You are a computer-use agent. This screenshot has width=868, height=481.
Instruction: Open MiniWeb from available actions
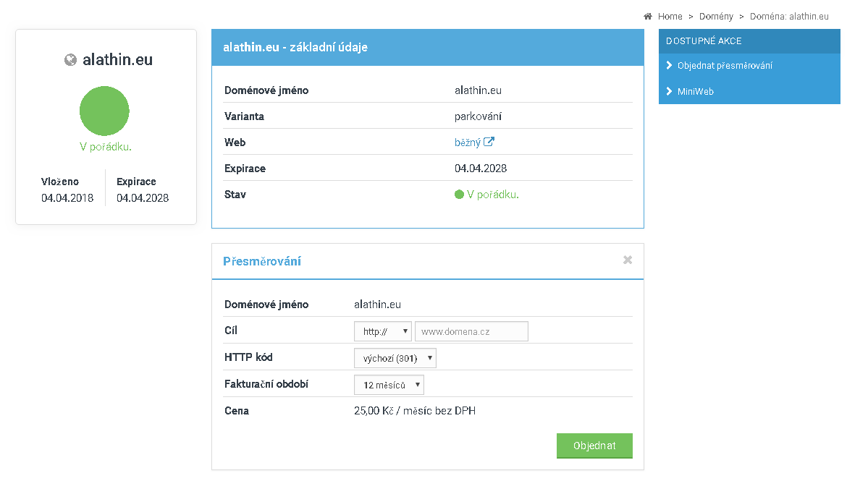[696, 92]
